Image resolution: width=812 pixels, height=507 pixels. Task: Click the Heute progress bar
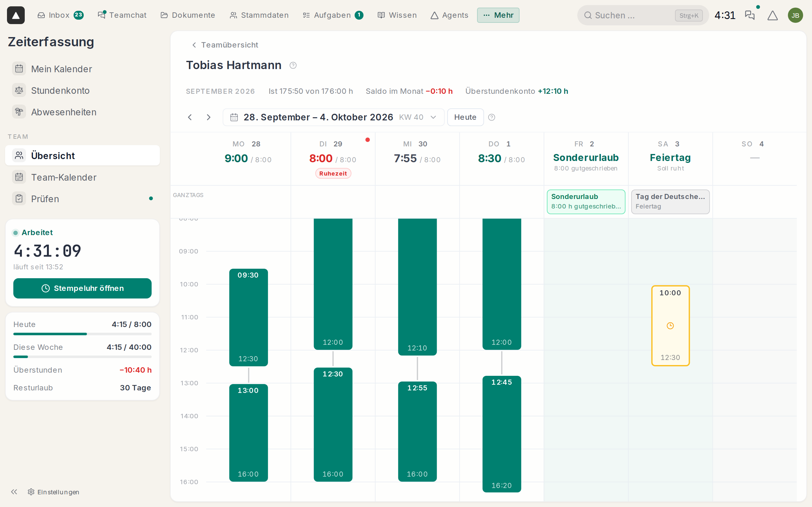coord(82,334)
